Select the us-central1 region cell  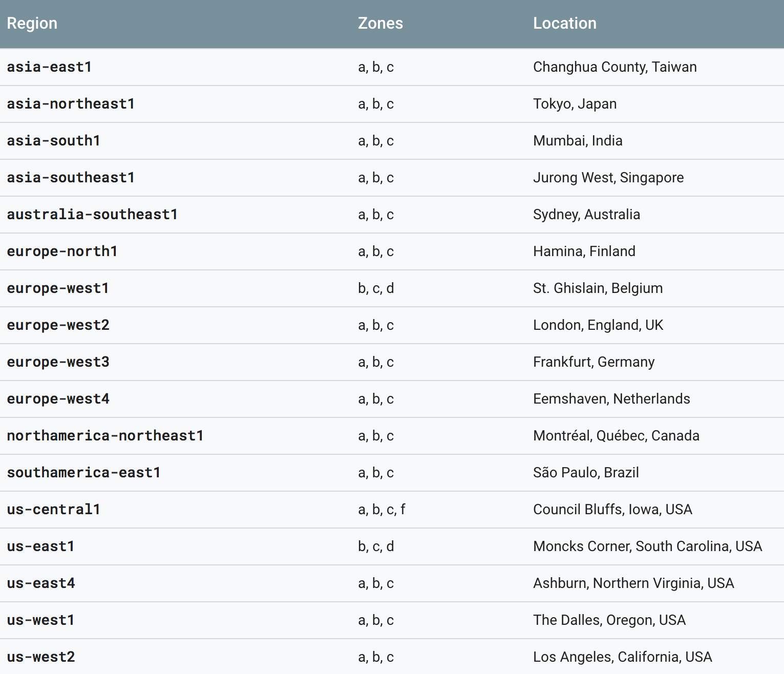[53, 510]
